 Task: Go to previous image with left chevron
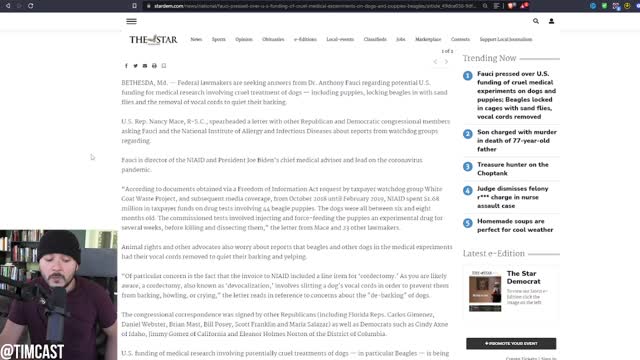click(x=436, y=62)
